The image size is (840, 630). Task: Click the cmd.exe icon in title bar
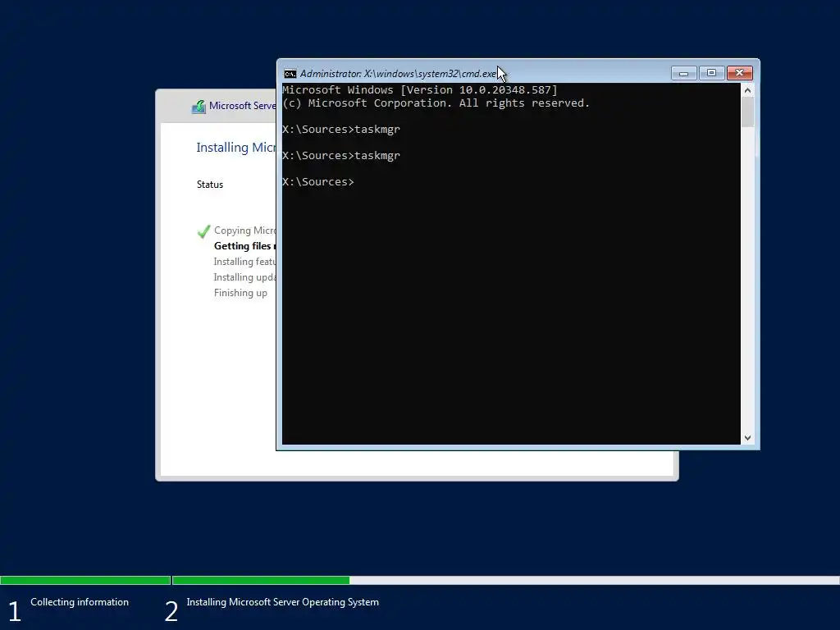pyautogui.click(x=290, y=74)
